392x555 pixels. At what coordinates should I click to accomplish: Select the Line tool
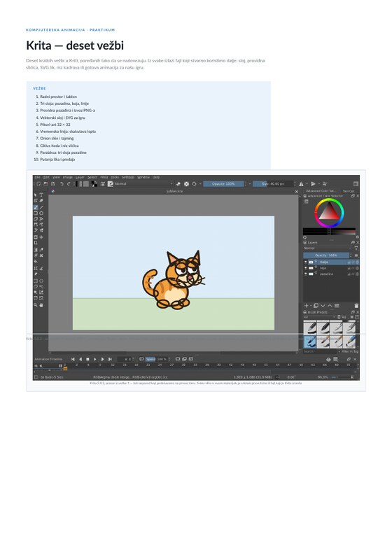click(x=41, y=207)
